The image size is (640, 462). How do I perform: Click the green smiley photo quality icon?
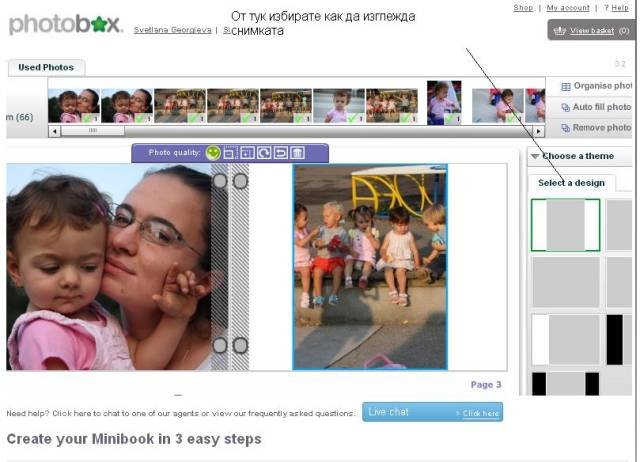[x=213, y=153]
